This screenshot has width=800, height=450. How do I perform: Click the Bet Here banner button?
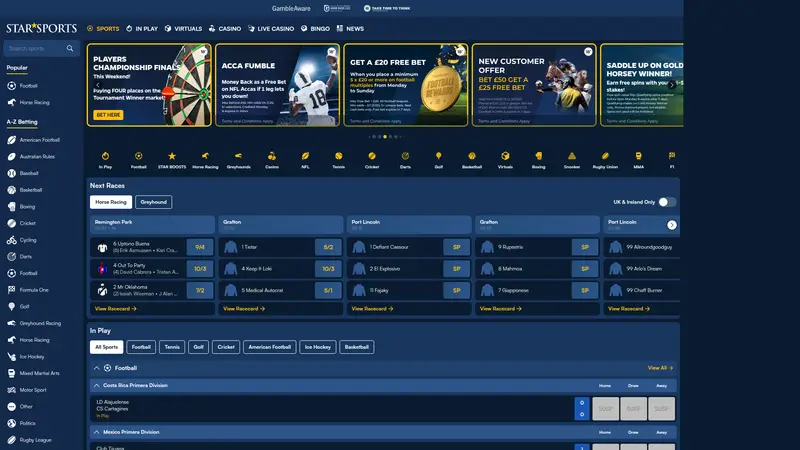coord(108,115)
